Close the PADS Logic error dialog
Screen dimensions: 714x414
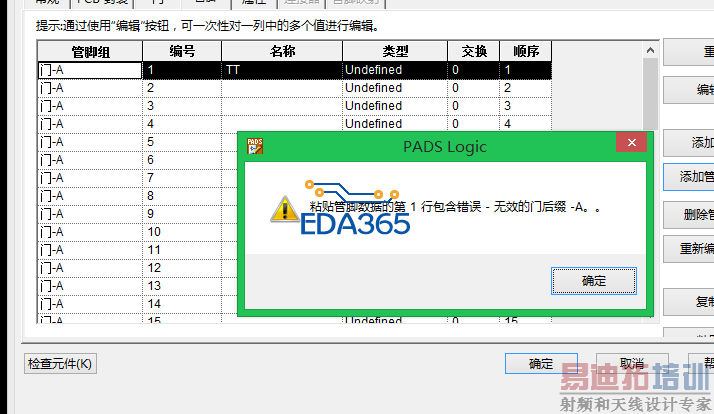632,143
